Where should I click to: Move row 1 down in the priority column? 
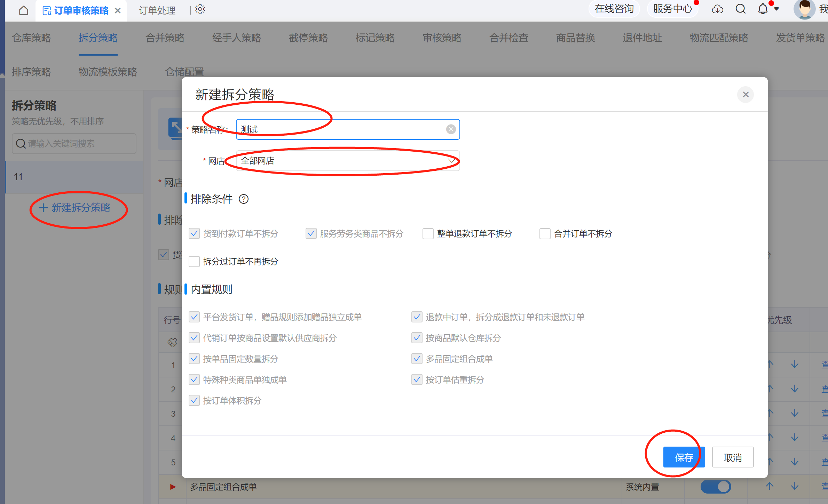(794, 365)
